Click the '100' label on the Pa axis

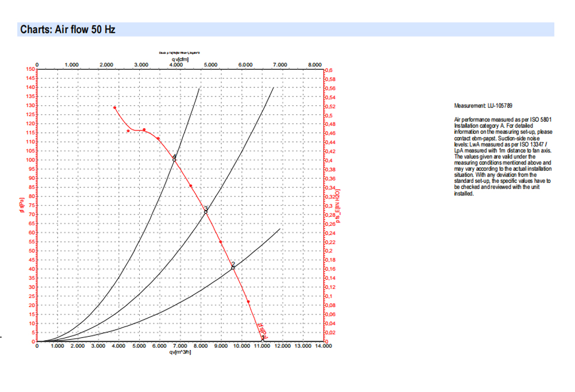point(30,160)
